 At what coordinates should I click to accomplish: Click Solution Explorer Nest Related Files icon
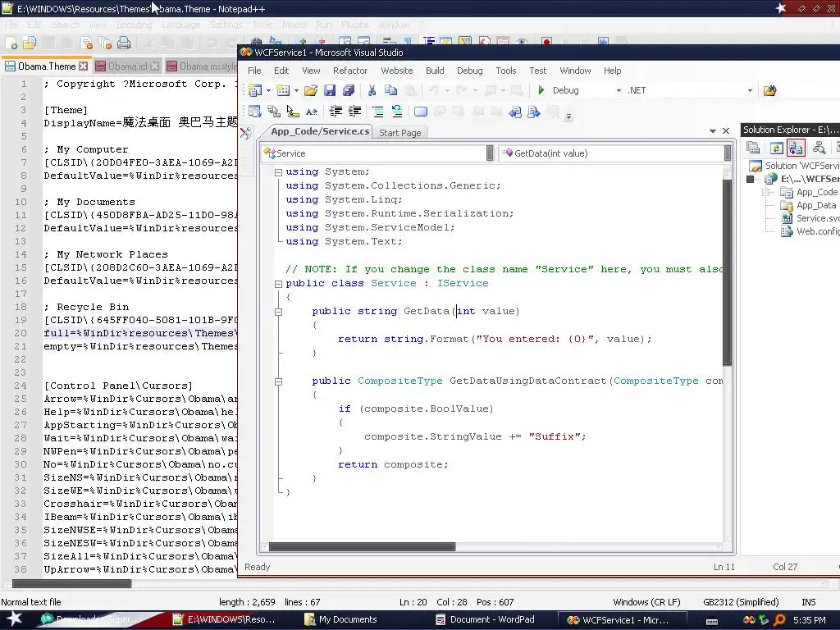pyautogui.click(x=796, y=148)
